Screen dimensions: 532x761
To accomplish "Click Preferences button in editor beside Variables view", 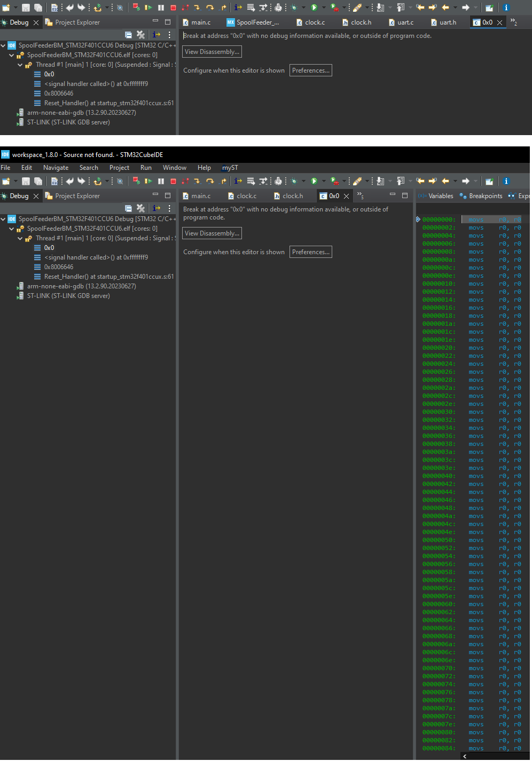I will coord(311,252).
